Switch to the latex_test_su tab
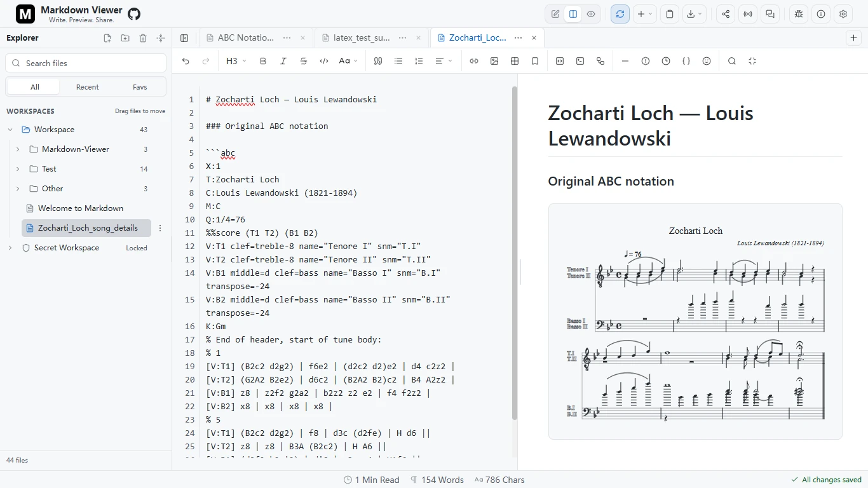 (362, 38)
